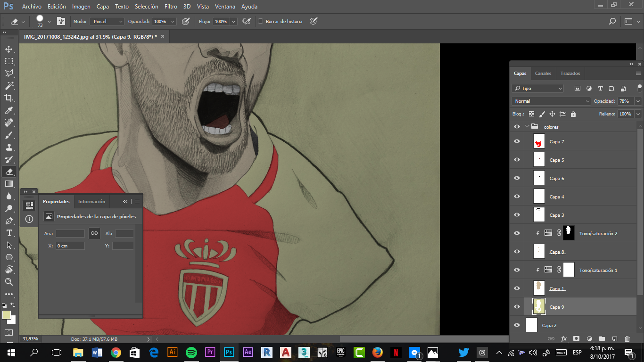Select the Eraser tool in toolbar
The width and height of the screenshot is (644, 362).
[8, 172]
